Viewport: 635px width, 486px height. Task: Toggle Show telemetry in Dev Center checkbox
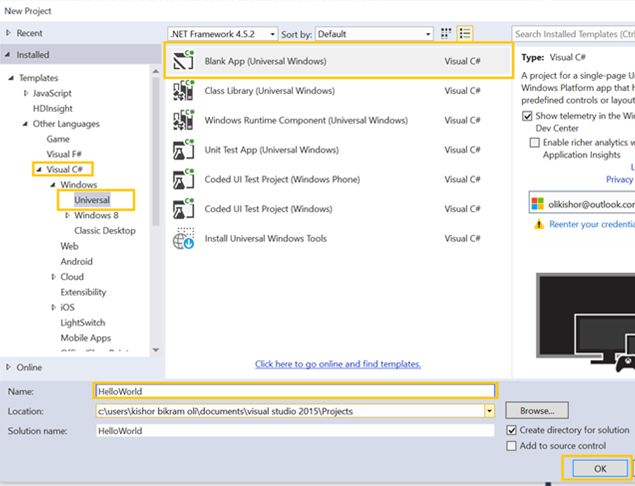point(527,116)
